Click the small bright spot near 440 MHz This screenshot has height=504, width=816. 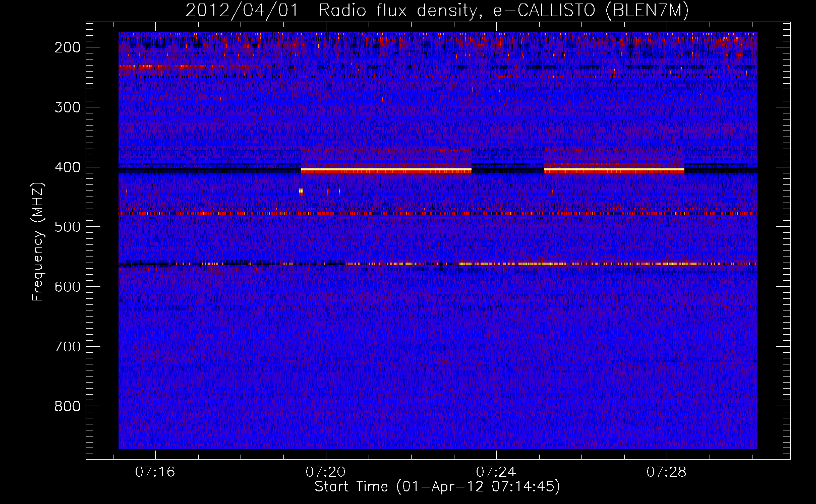coord(301,192)
